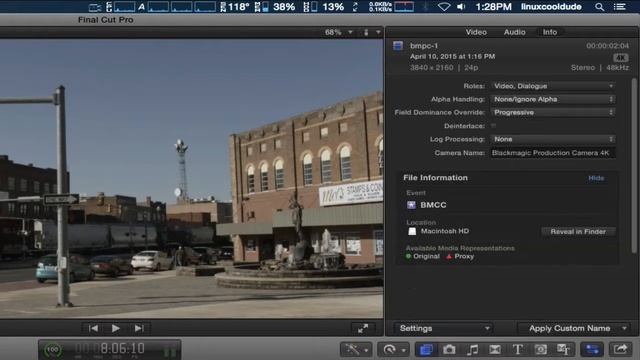The width and height of the screenshot is (640, 360).
Task: Open the Photos browser camera icon
Action: (449, 349)
